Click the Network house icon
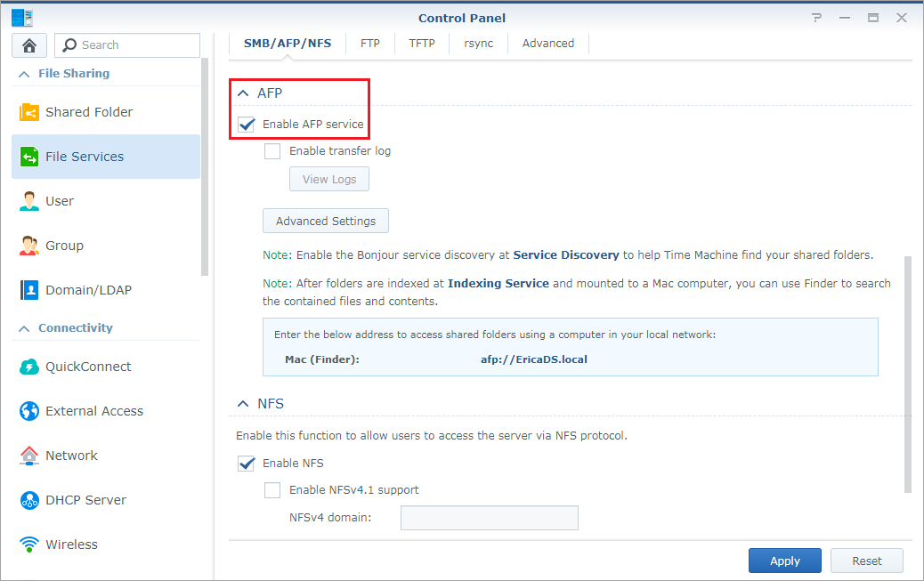 coord(28,456)
